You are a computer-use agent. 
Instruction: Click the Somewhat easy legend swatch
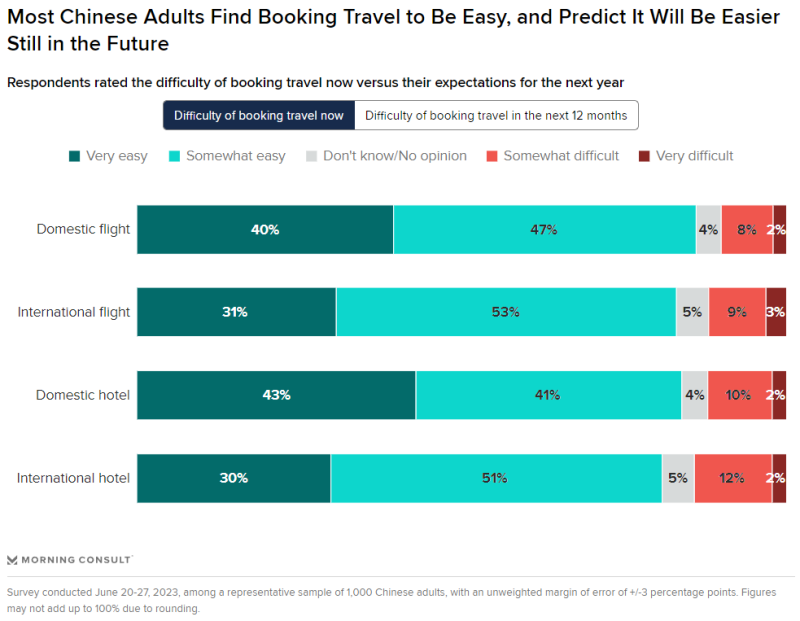pyautogui.click(x=174, y=156)
